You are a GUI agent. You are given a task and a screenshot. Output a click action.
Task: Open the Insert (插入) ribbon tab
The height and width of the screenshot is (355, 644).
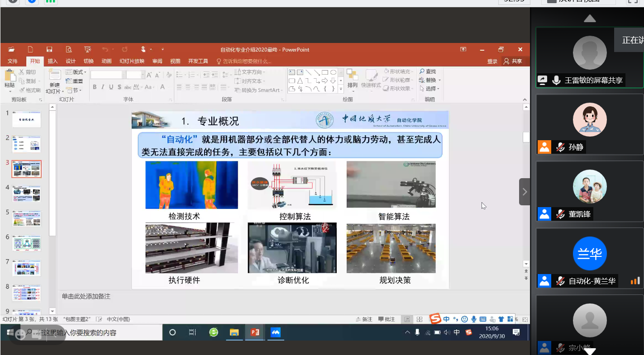[x=52, y=62]
